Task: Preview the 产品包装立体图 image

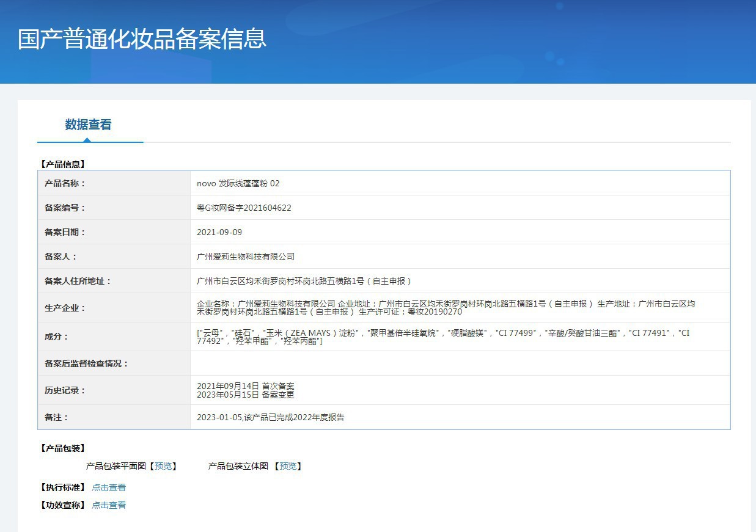Action: 288,466
